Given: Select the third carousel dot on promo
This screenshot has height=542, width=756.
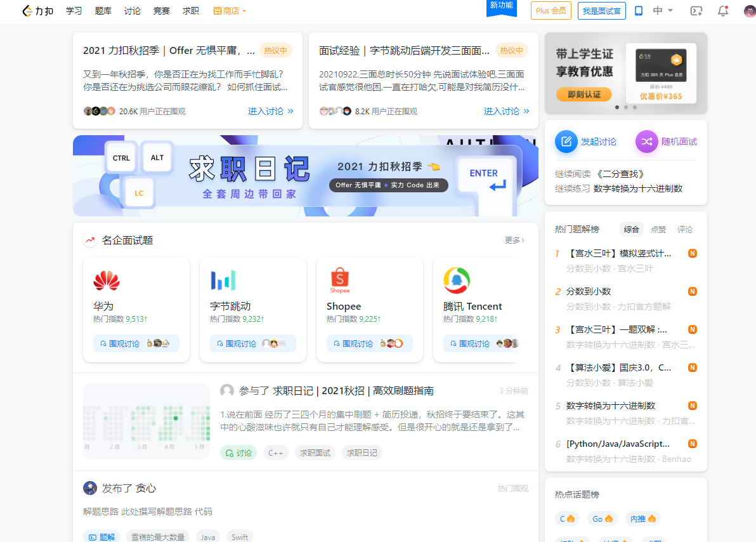Looking at the screenshot, I should click(634, 107).
